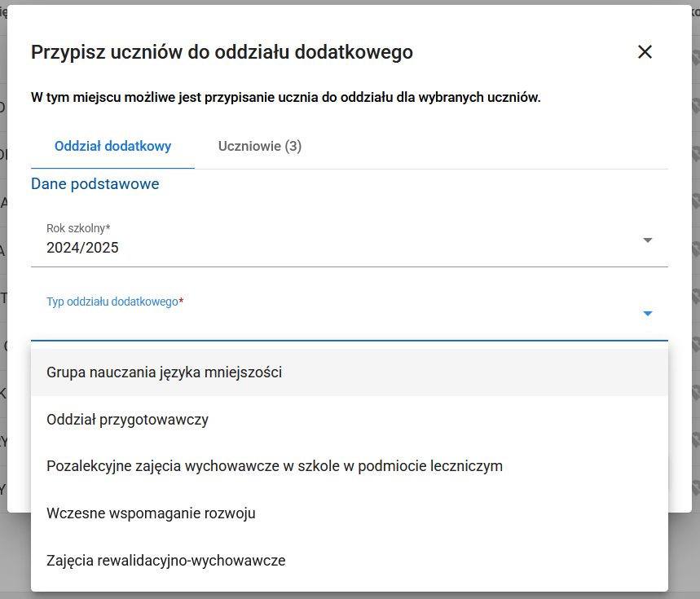This screenshot has width=700, height=599.
Task: Select Wczesne wspomaganie rozwoju option
Action: click(x=149, y=513)
